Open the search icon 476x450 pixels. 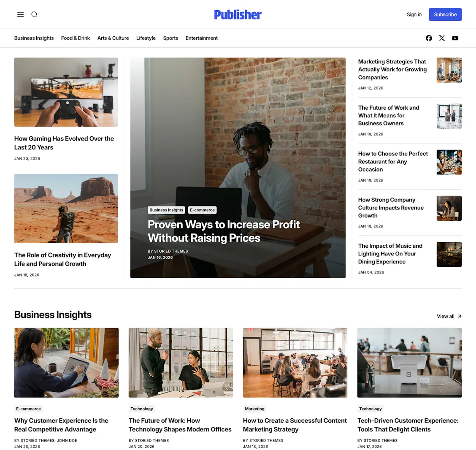click(x=34, y=14)
